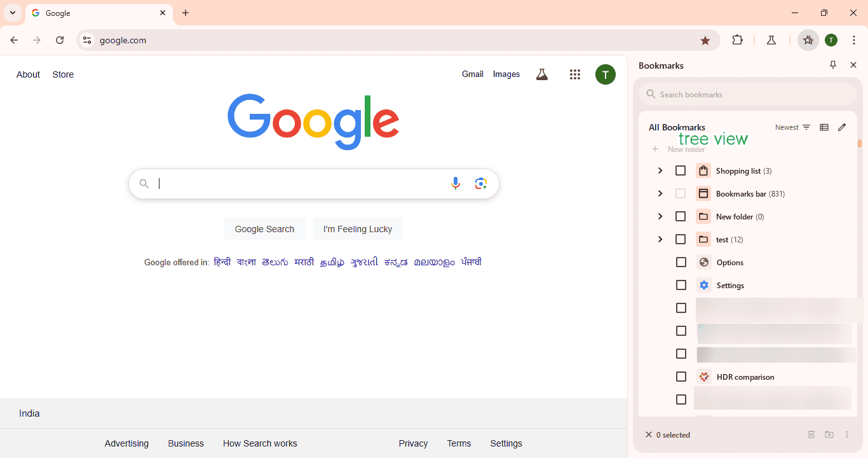The width and height of the screenshot is (868, 458).
Task: Check the New folder (0) checkbox
Action: pyautogui.click(x=681, y=216)
